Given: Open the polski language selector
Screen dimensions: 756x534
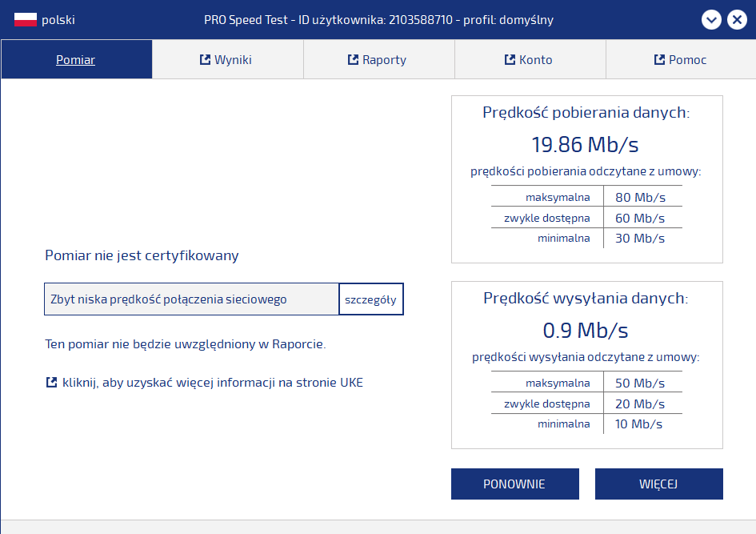Looking at the screenshot, I should tap(58, 20).
